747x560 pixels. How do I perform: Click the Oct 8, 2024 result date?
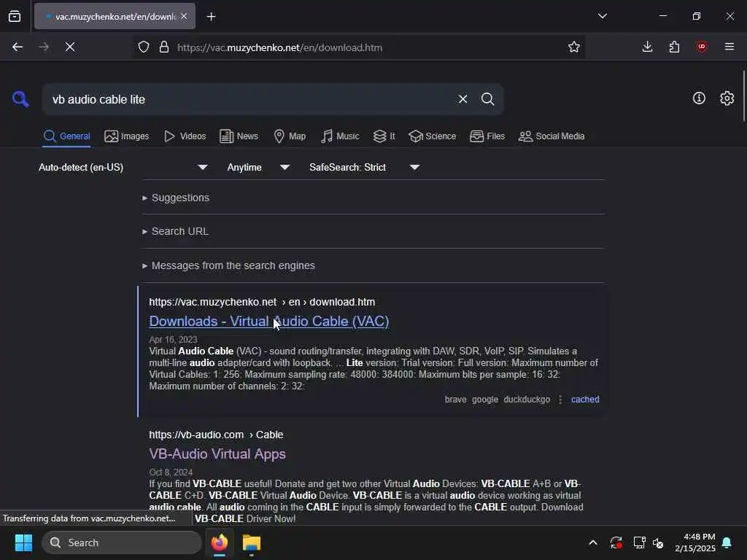171,472
